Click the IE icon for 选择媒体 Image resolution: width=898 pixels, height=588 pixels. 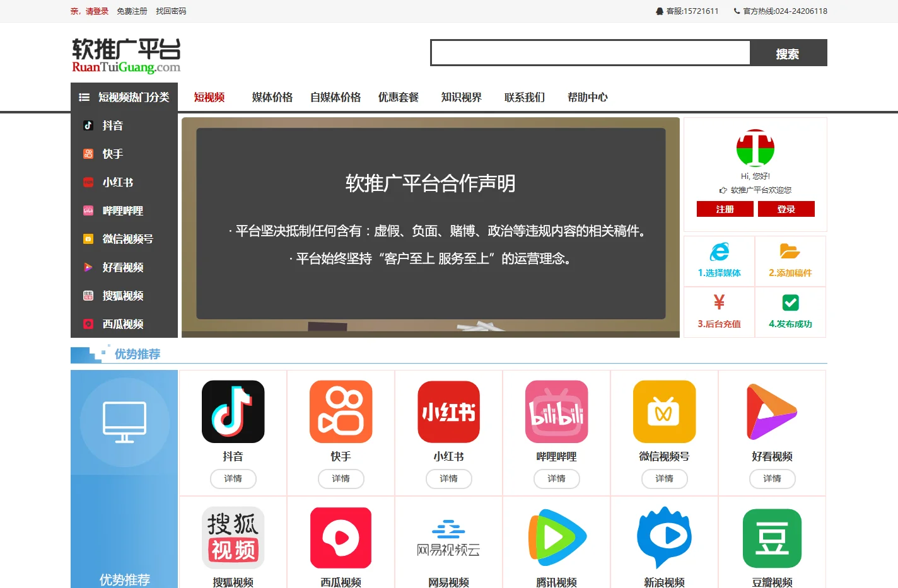720,252
